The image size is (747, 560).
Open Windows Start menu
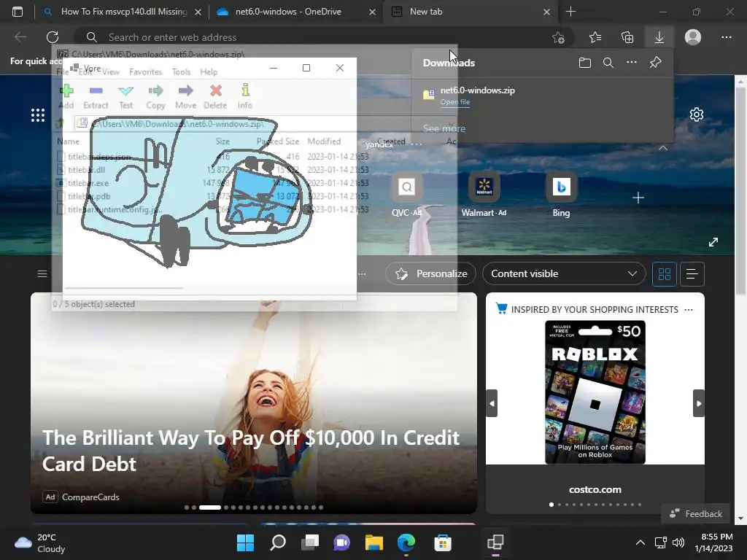245,542
